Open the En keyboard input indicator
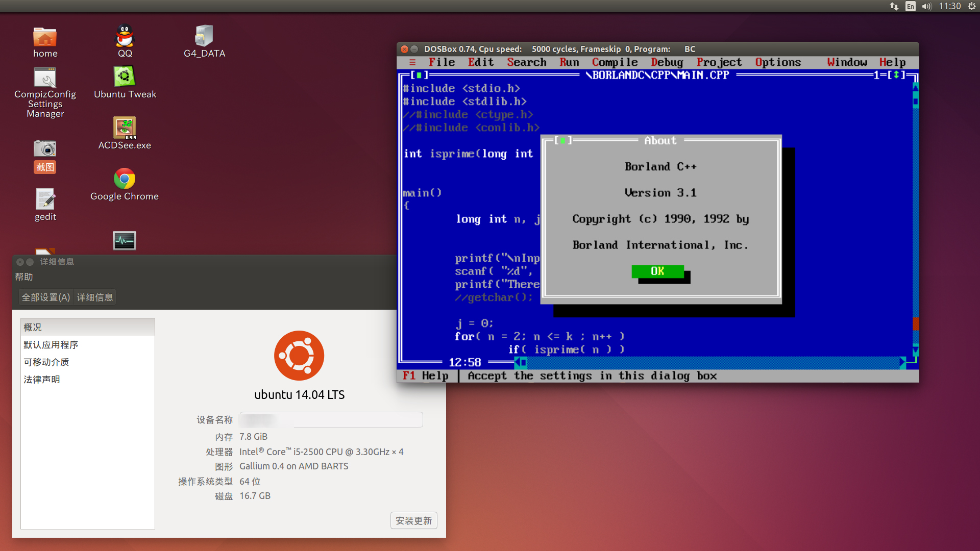Viewport: 980px width, 551px height. (x=911, y=6)
